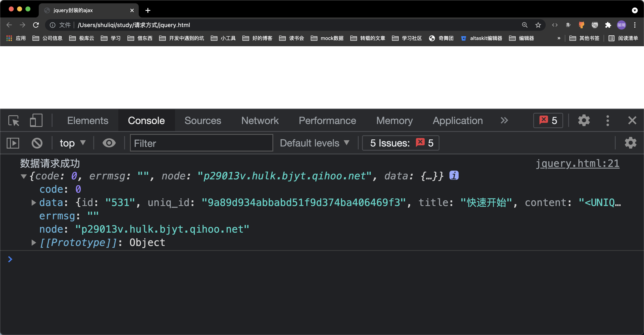
Task: Focus the console Filter field
Action: click(201, 143)
